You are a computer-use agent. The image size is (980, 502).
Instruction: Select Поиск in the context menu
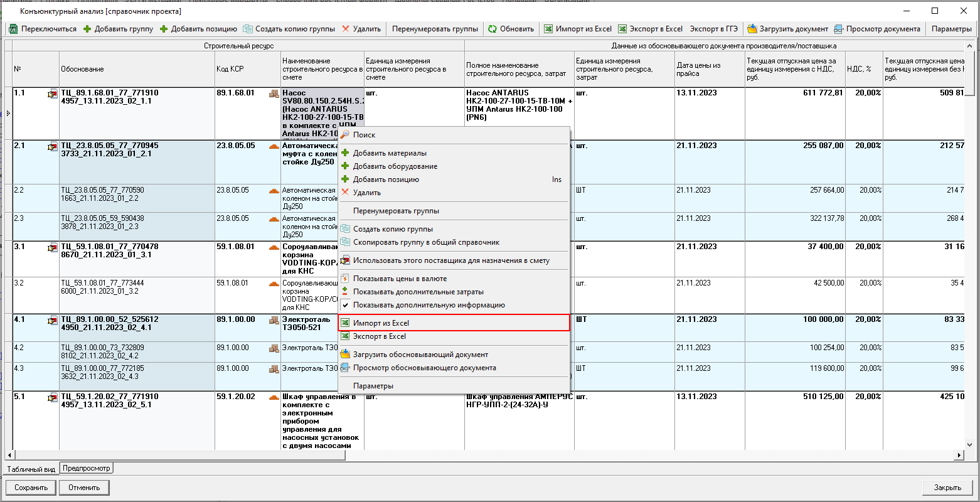click(x=364, y=135)
